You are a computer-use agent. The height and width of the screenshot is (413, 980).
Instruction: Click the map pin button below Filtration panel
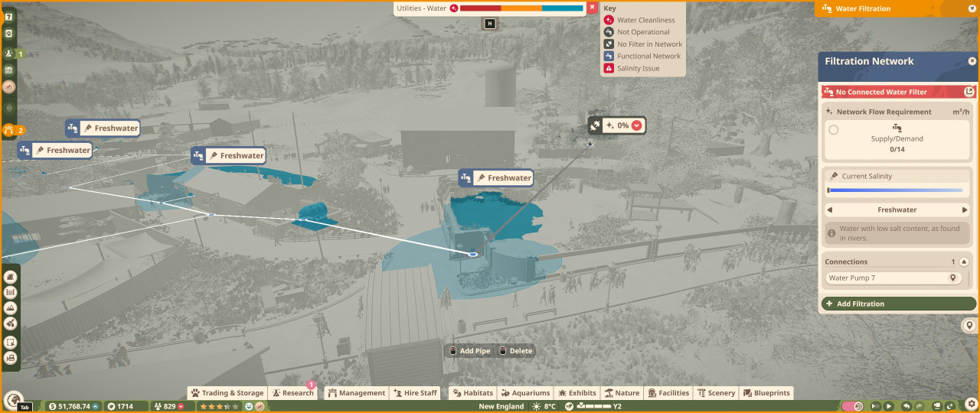pos(970,326)
